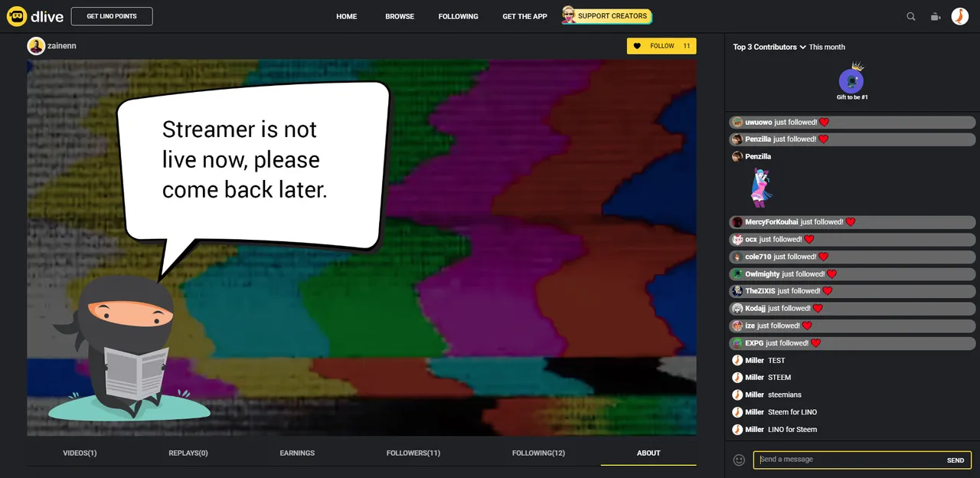Image resolution: width=980 pixels, height=478 pixels.
Task: Click Miller's avatar beside steemians message
Action: point(737,395)
